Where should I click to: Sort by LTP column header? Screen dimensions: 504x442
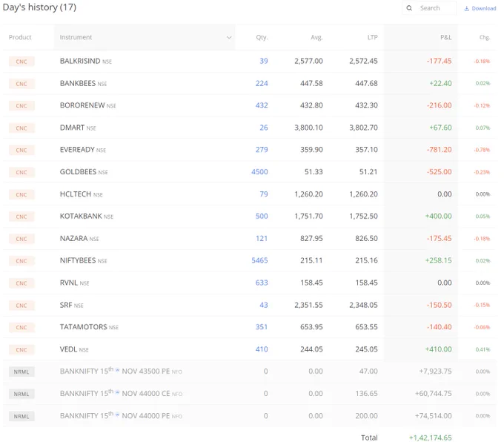[x=373, y=37]
